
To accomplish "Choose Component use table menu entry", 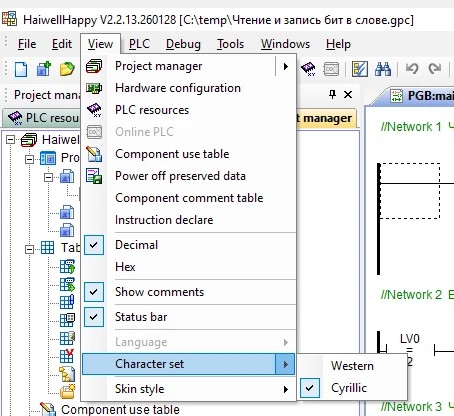I will [188, 154].
